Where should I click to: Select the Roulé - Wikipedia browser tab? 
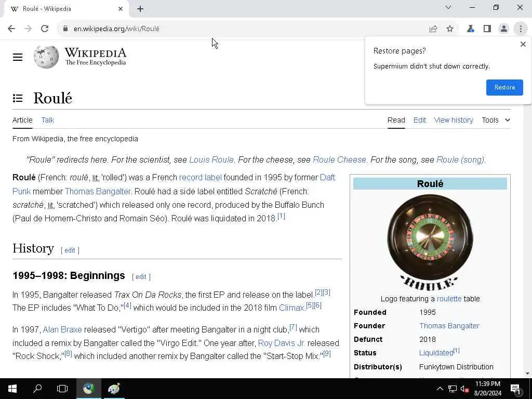(x=66, y=9)
